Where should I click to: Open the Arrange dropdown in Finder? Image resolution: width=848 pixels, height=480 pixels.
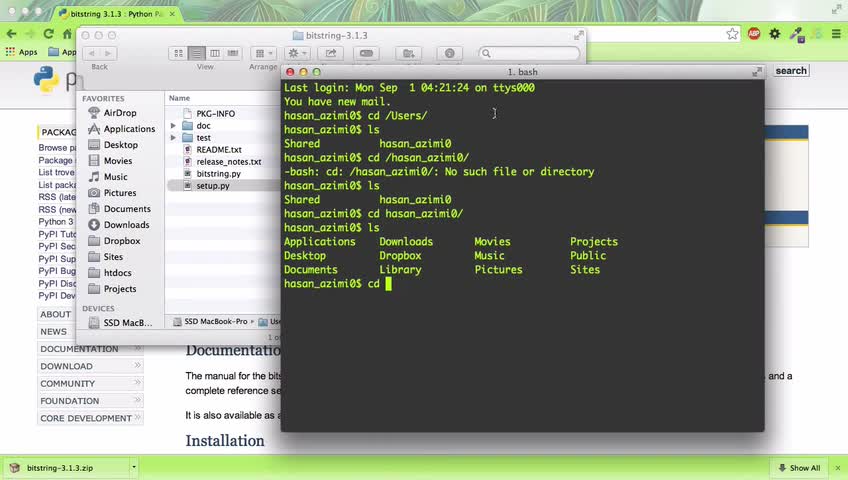pos(264,53)
